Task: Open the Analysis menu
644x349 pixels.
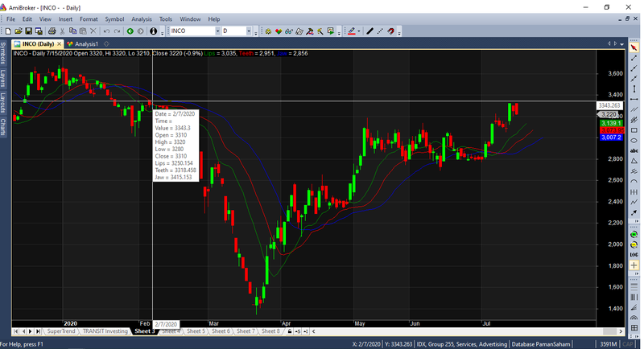Action: tap(142, 19)
